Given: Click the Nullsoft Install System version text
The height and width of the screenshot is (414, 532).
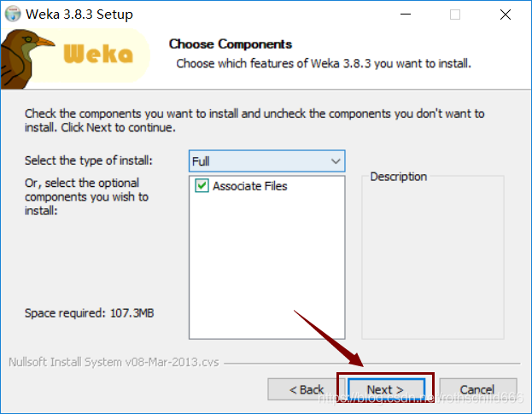Looking at the screenshot, I should [x=113, y=362].
